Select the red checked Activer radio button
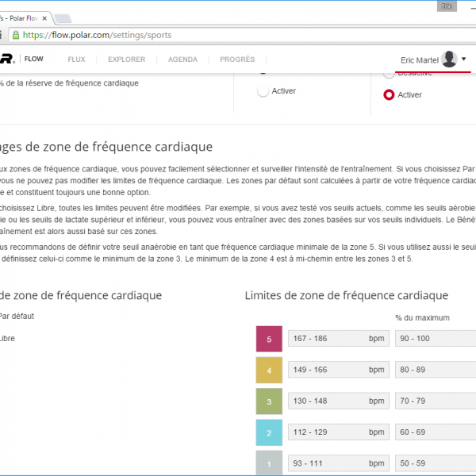This screenshot has width=476, height=476. point(389,95)
